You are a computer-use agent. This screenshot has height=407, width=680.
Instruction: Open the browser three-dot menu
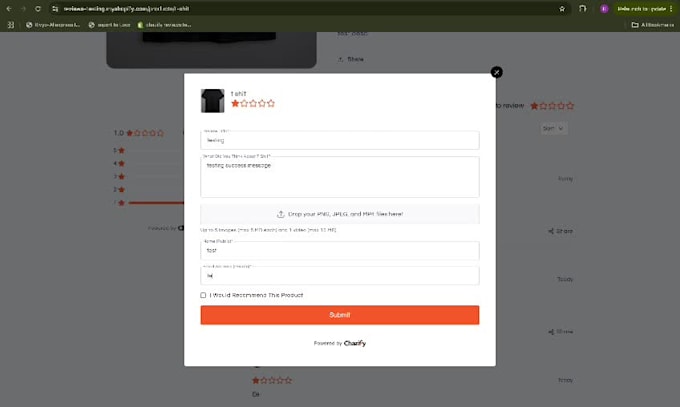[671, 9]
